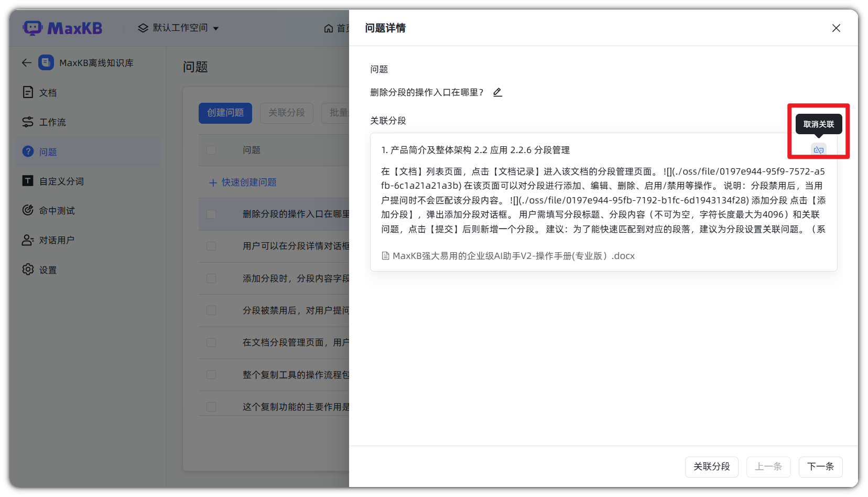Toggle the select-all checkbox in table header
The width and height of the screenshot is (868, 497).
211,150
